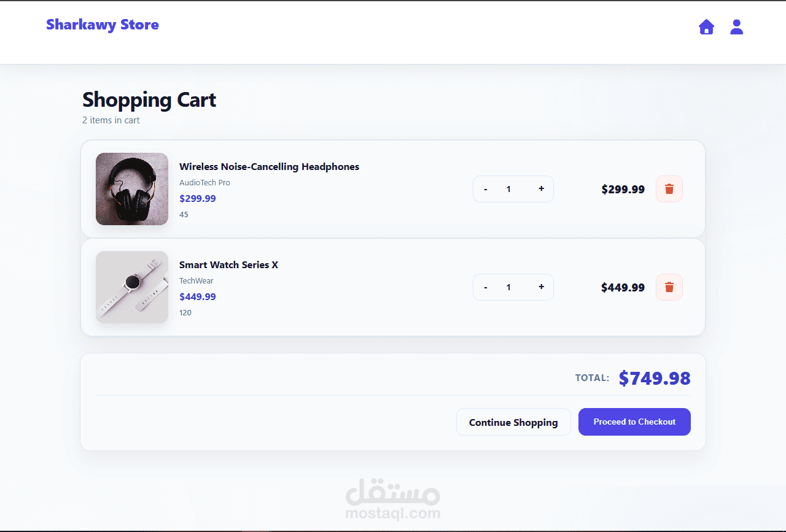Open the Sharkawy Store logo link
786x532 pixels.
point(103,25)
